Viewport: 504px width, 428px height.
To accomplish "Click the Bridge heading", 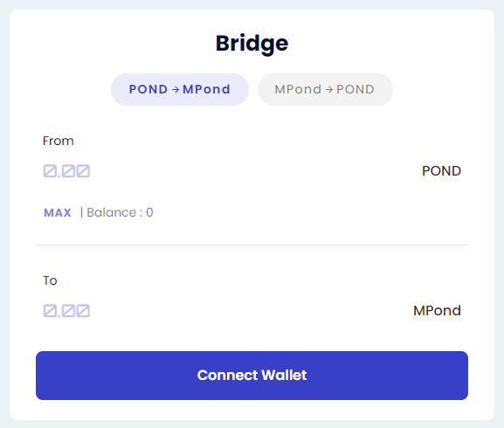I will coord(252,44).
